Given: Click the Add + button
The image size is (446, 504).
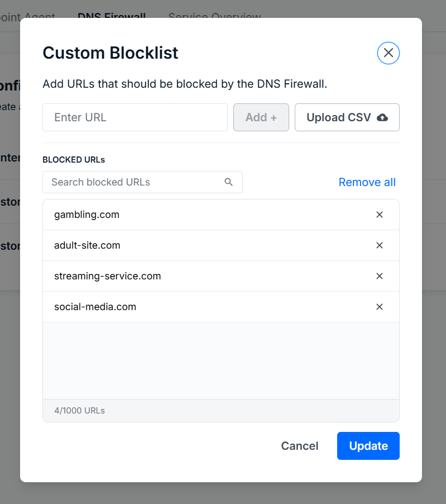Looking at the screenshot, I should 261,117.
